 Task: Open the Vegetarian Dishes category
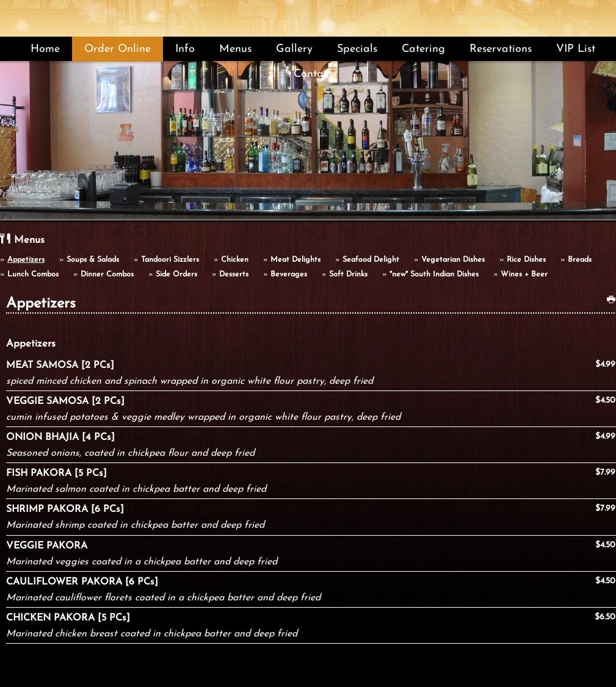pos(452,260)
